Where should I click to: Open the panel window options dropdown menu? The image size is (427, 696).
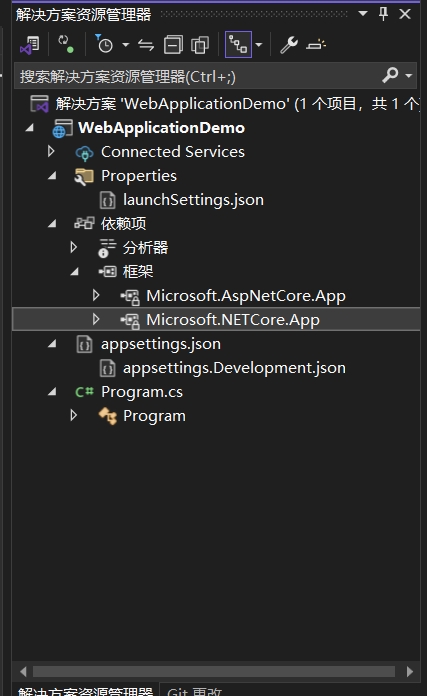click(x=363, y=14)
